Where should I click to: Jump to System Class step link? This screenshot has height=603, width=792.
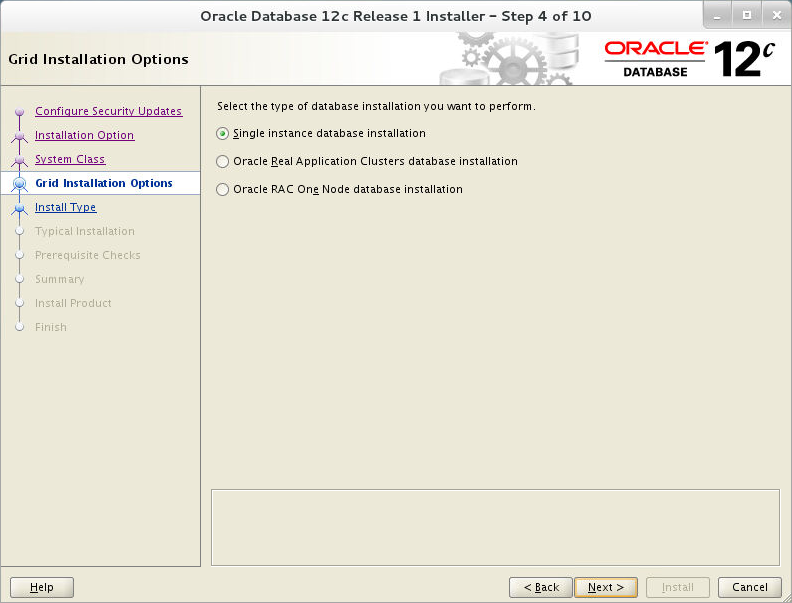tap(70, 159)
